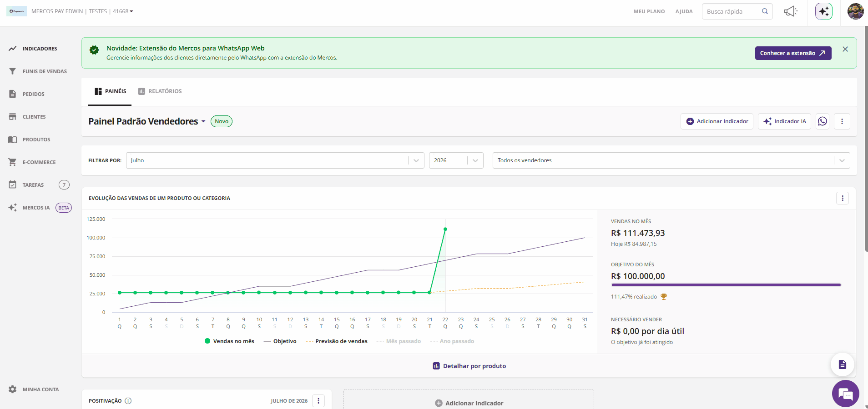Open the WhatsApp share icon button
Image resolution: width=868 pixels, height=409 pixels.
[823, 121]
